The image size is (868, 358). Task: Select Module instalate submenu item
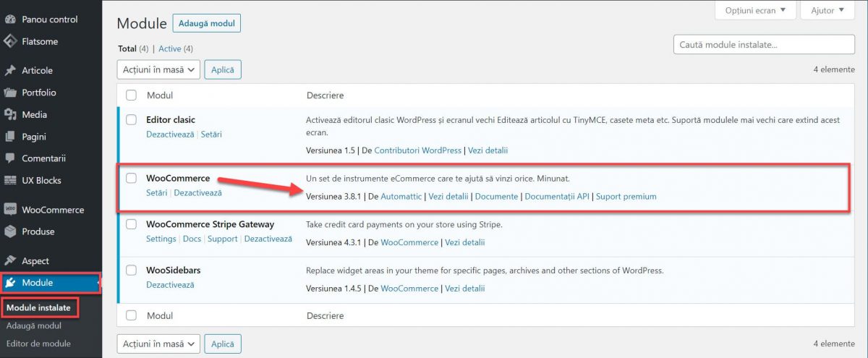(x=38, y=307)
